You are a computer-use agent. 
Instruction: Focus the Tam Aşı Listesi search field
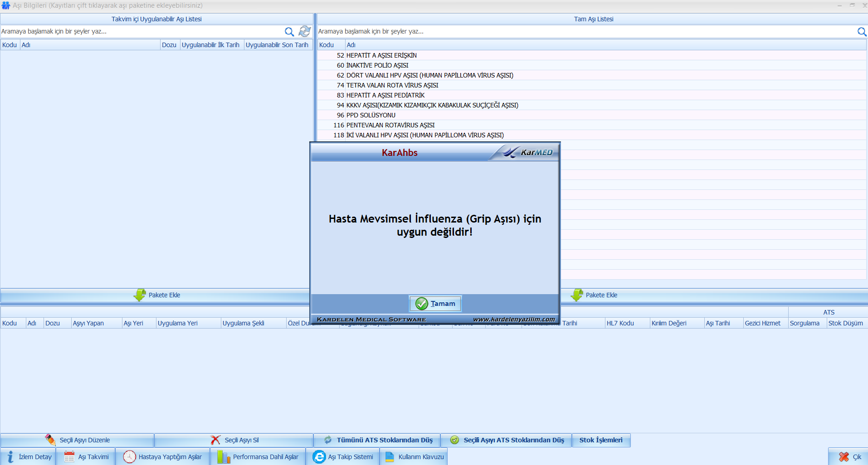point(585,32)
